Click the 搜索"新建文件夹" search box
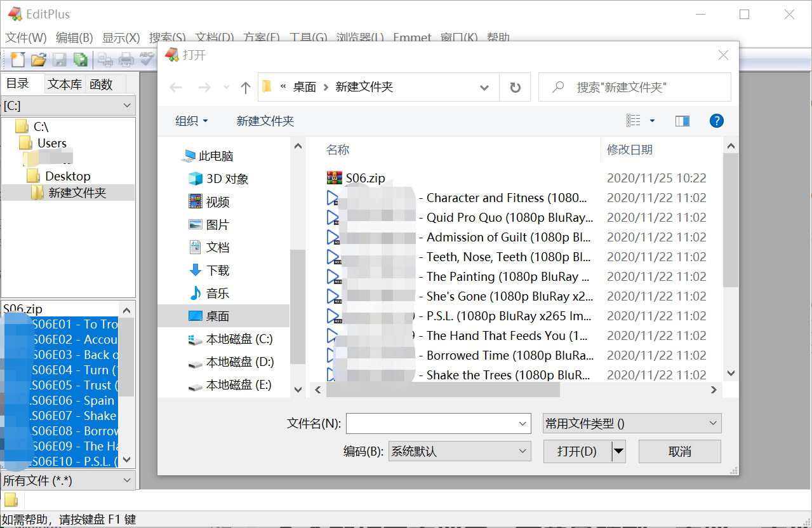The width and height of the screenshot is (812, 528). tap(635, 87)
